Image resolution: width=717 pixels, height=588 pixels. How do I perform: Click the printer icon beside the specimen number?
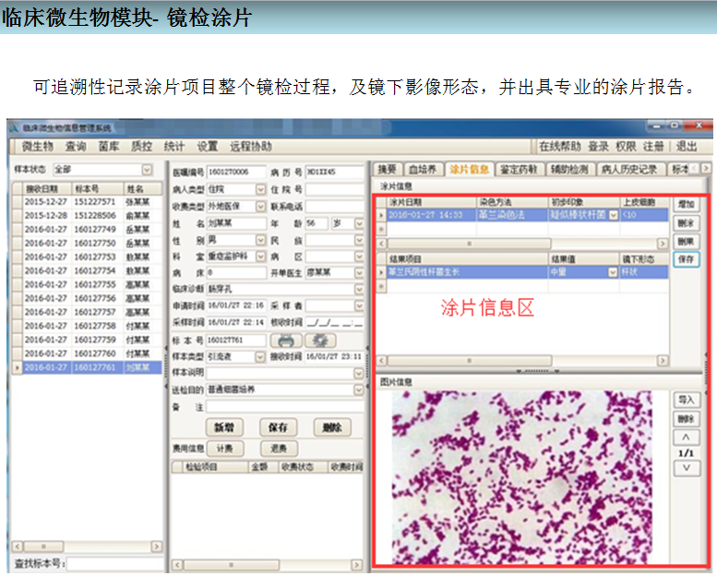click(x=286, y=341)
